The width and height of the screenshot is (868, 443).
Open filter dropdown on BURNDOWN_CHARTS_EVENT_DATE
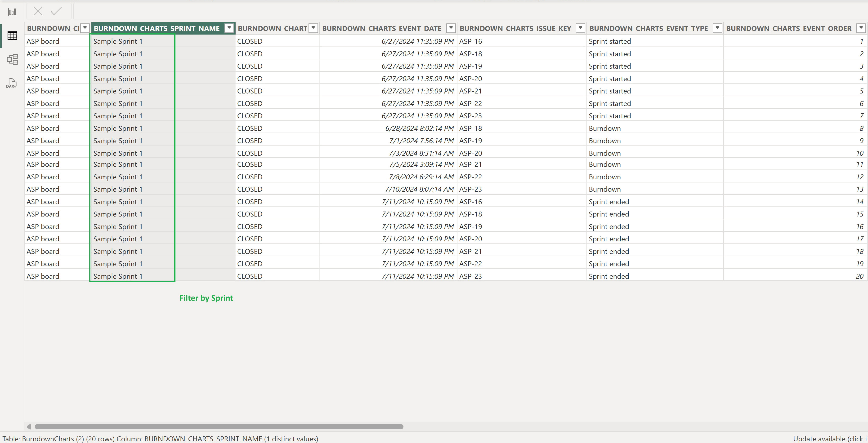[451, 28]
